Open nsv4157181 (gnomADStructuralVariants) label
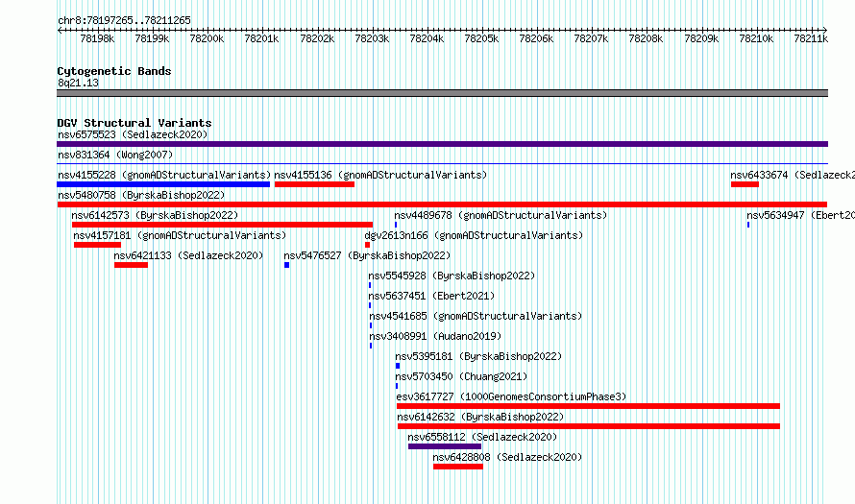This screenshot has height=504, width=855. pyautogui.click(x=180, y=235)
